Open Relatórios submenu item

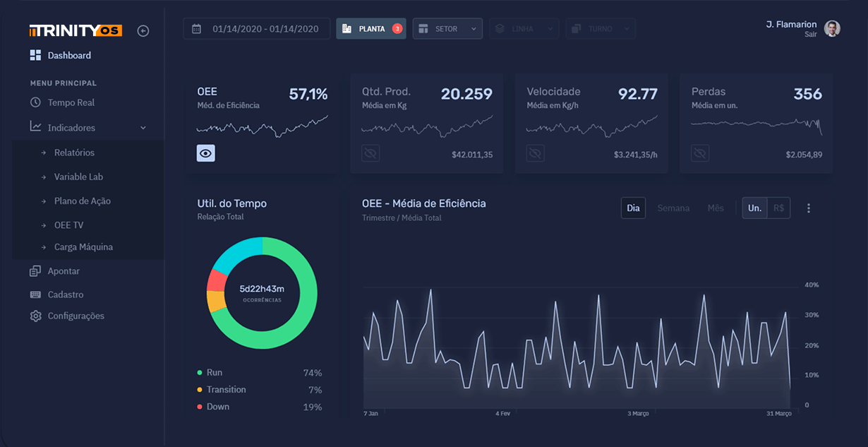click(x=74, y=153)
